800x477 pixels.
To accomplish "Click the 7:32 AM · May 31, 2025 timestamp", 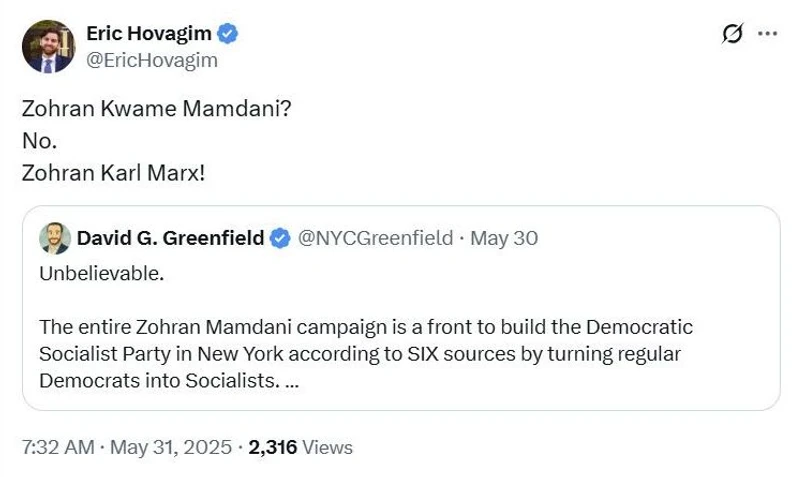I will pos(126,447).
